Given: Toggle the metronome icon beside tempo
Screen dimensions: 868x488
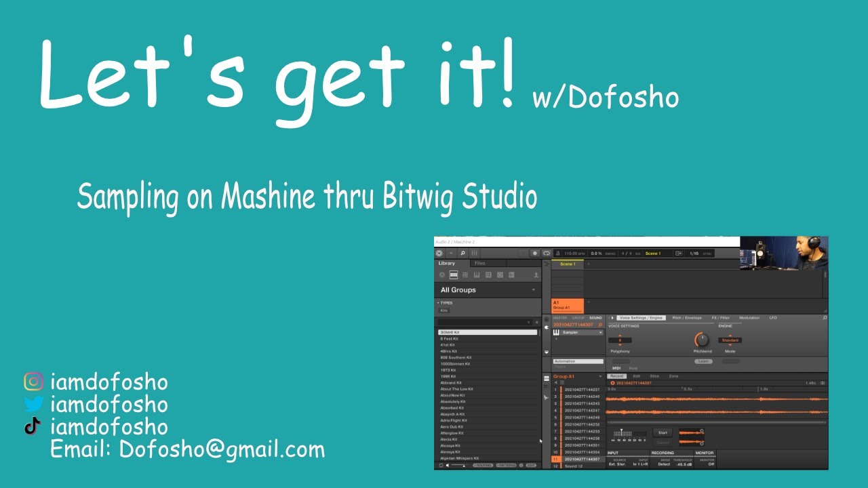Looking at the screenshot, I should pos(558,253).
